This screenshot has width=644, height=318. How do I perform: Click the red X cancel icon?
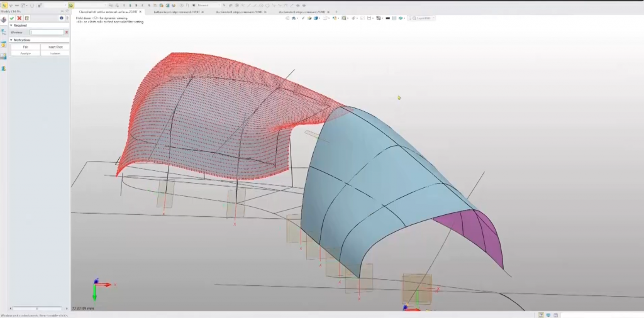pyautogui.click(x=19, y=18)
